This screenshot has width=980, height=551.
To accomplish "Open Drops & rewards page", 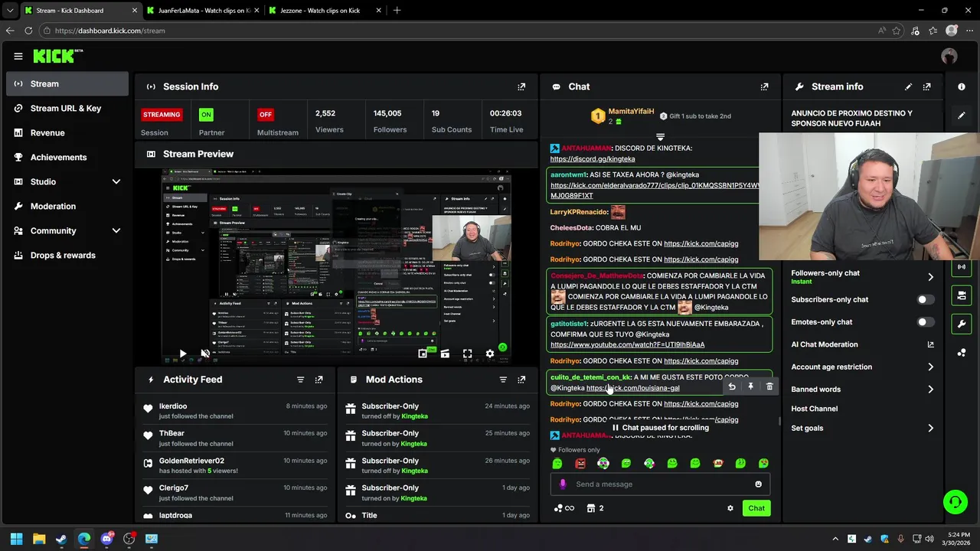I will [67, 255].
